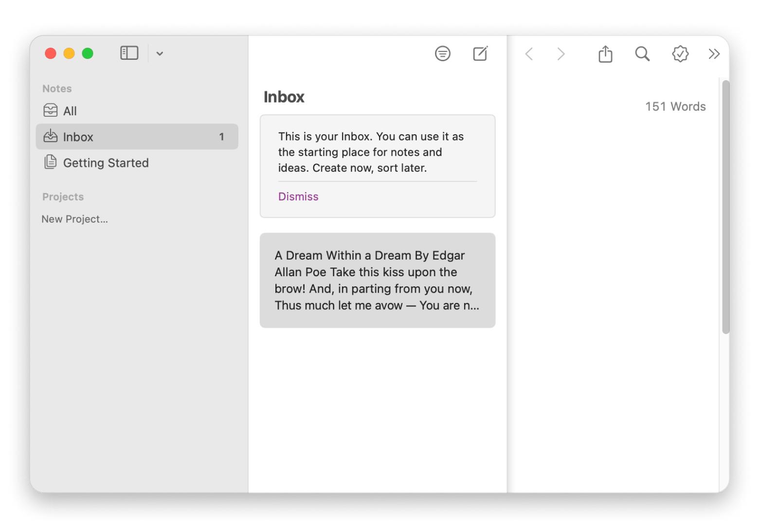Click the Getting Started document icon

(51, 162)
